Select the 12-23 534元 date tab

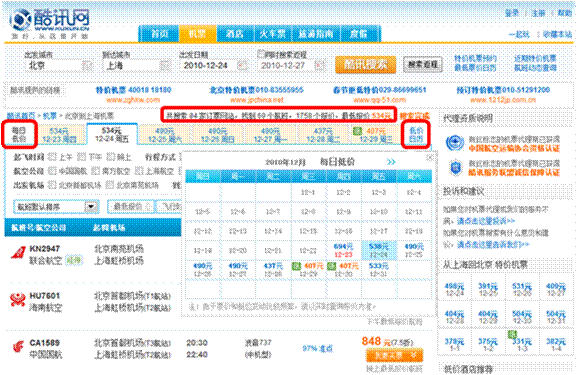click(x=59, y=135)
